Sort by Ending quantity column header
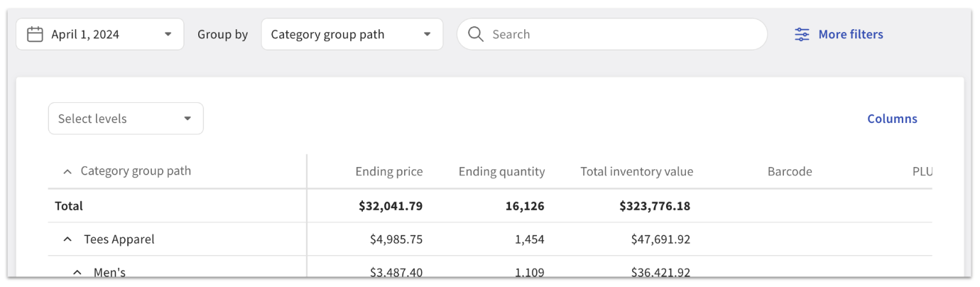The width and height of the screenshot is (980, 287). tap(501, 171)
